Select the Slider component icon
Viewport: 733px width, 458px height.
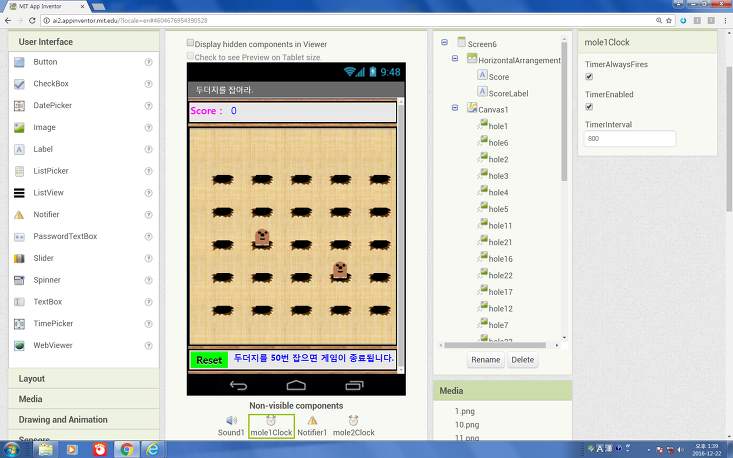[x=19, y=258]
